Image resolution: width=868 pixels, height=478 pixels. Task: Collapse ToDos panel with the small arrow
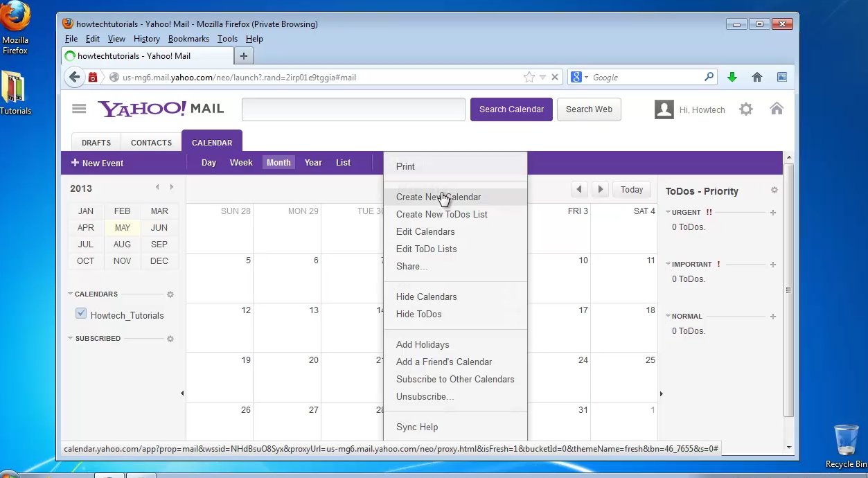click(661, 393)
